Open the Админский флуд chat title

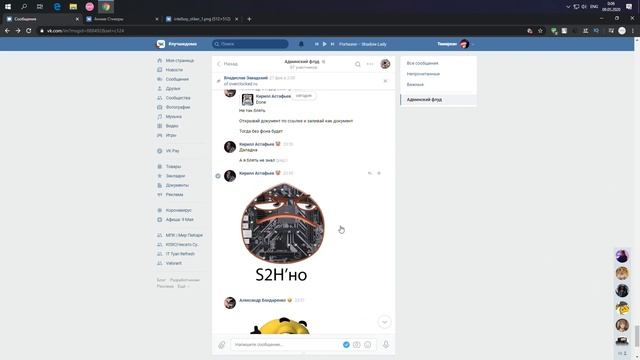pos(302,62)
